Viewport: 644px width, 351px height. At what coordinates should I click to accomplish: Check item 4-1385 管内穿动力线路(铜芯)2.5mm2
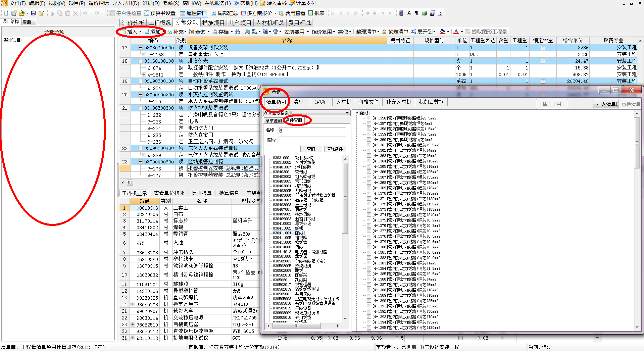click(369, 274)
